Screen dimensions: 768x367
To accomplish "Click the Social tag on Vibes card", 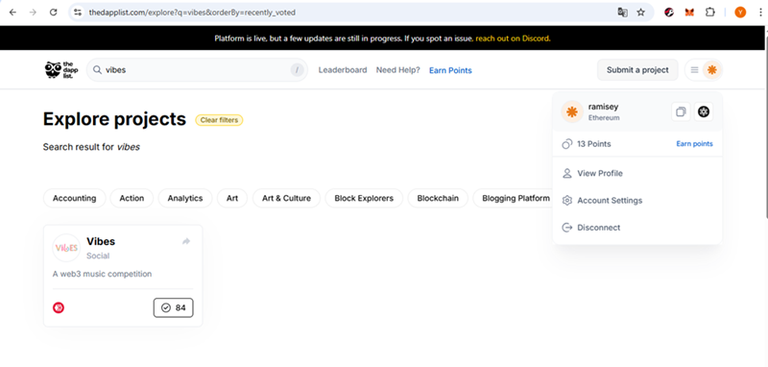I will (x=98, y=256).
